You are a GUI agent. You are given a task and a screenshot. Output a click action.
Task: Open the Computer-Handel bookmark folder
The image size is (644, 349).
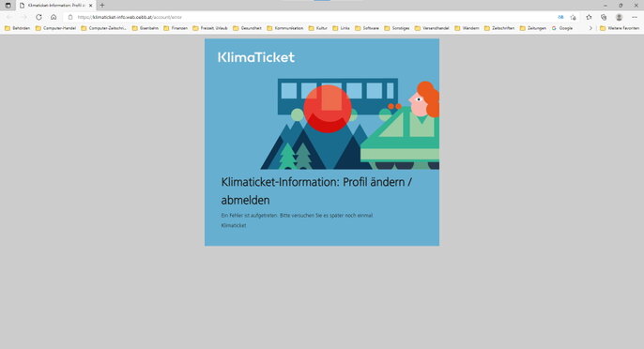(x=55, y=28)
